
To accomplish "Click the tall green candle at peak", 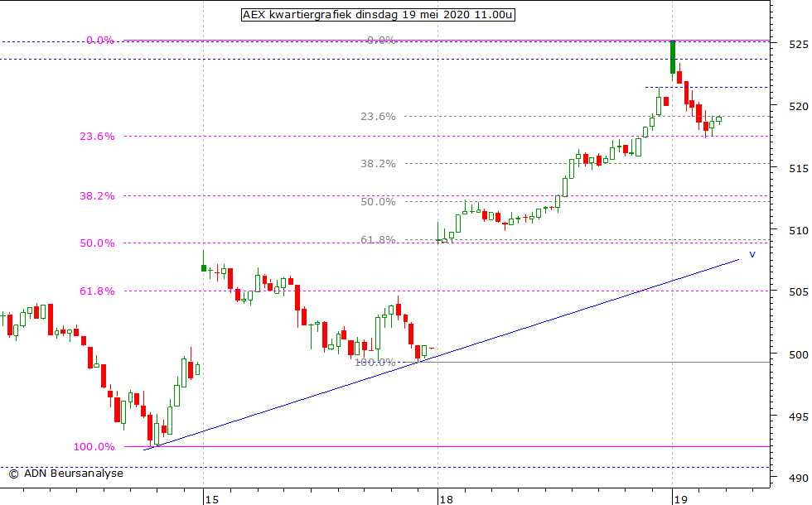I will 673,56.
